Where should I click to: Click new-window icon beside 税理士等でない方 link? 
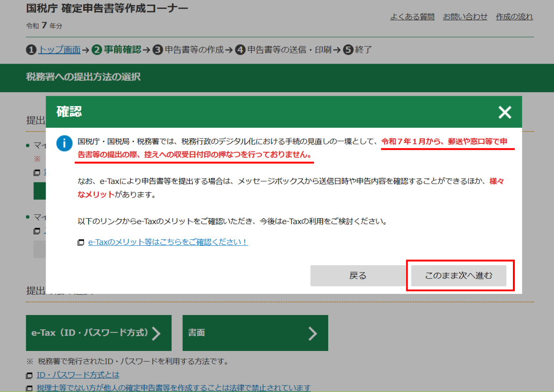pyautogui.click(x=30, y=388)
